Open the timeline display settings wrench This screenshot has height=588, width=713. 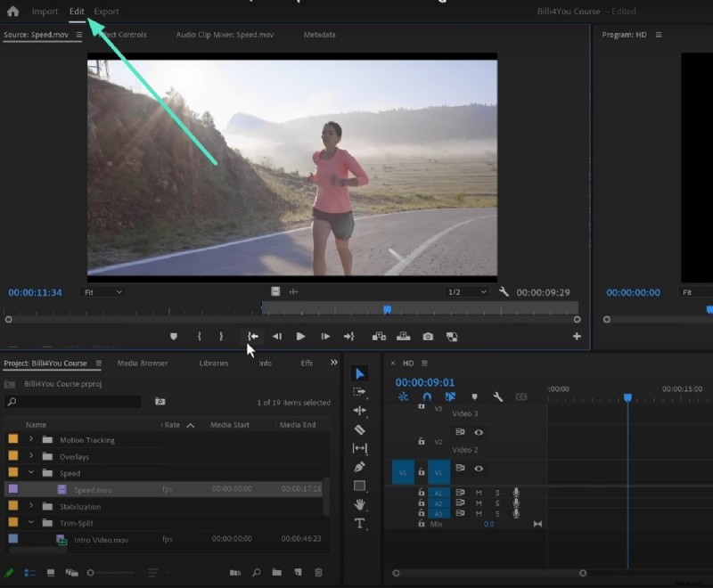[499, 396]
